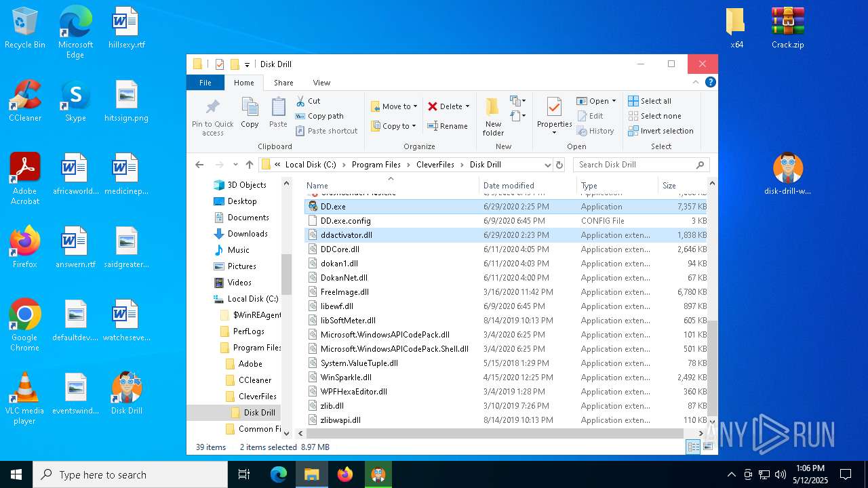Switch to the Home tab
The width and height of the screenshot is (868, 488).
[x=244, y=83]
